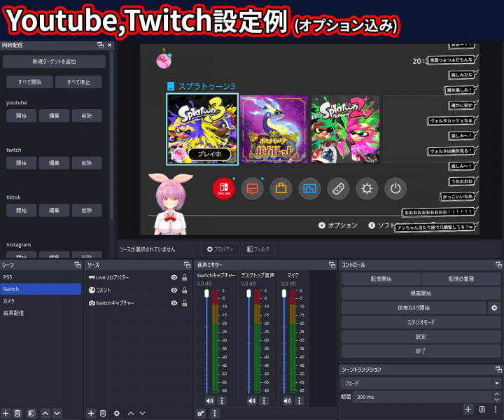This screenshot has width=504, height=420.
Task: Toggle visibility of コメント source
Action: pos(174,290)
